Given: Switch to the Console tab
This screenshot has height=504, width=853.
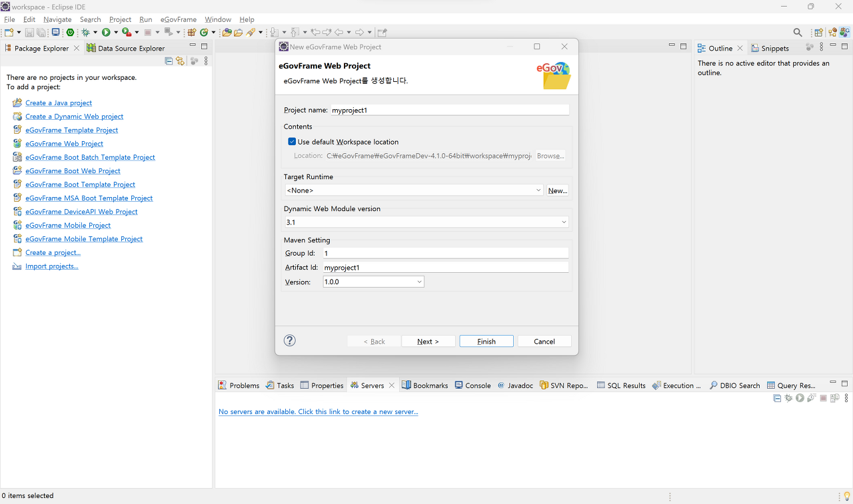Looking at the screenshot, I should [x=472, y=385].
